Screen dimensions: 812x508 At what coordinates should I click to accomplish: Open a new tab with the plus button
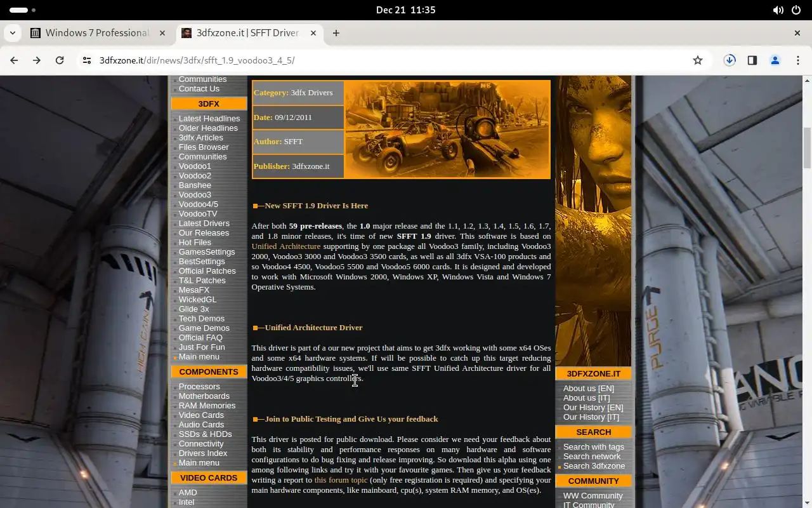tap(336, 33)
